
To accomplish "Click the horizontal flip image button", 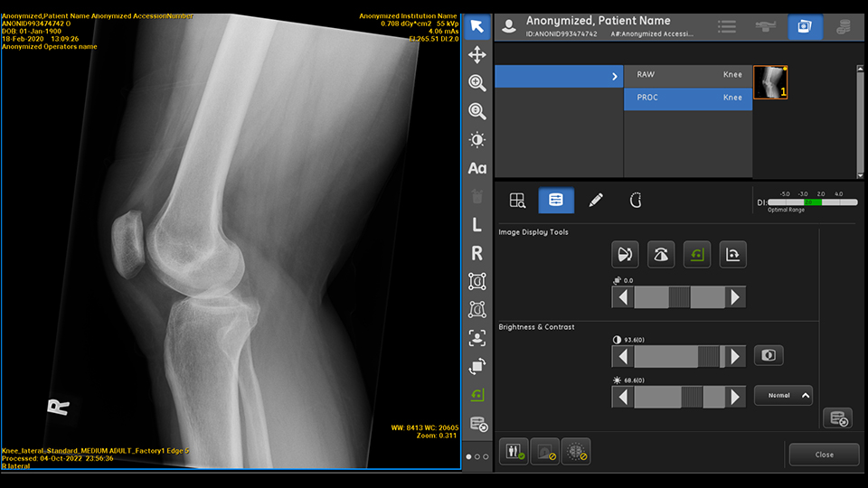I will pos(625,255).
